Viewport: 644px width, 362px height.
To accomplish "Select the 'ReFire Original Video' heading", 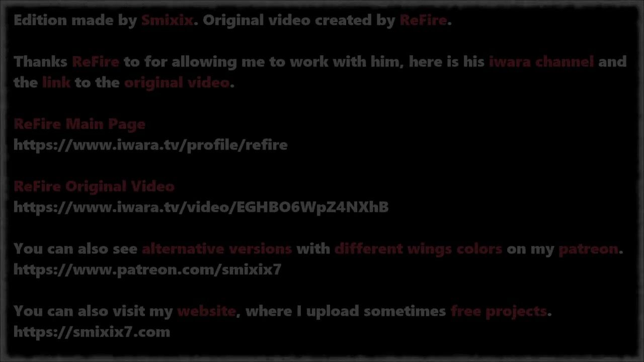I will pos(94,186).
